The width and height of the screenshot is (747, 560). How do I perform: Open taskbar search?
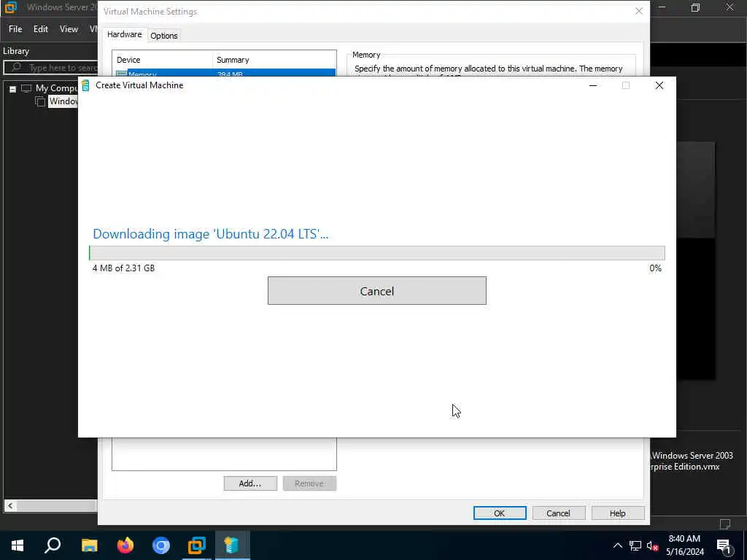[53, 545]
